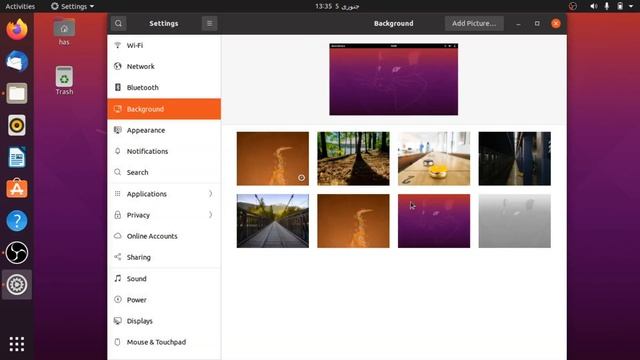
Task: Open Mouse & Touchpad settings
Action: pyautogui.click(x=164, y=342)
